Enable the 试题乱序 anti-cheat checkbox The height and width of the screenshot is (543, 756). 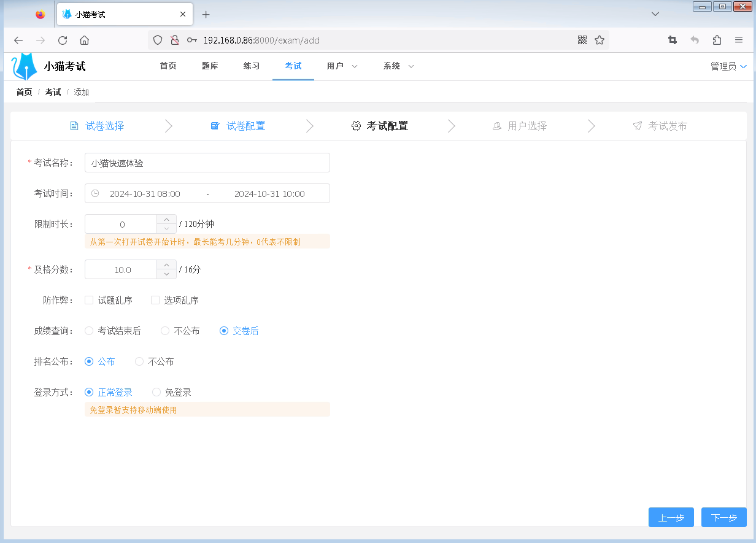[x=88, y=300]
